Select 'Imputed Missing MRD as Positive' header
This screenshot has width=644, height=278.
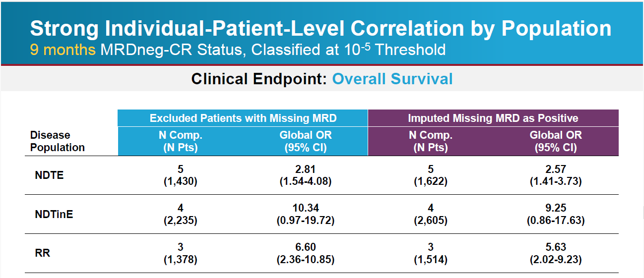pos(493,118)
